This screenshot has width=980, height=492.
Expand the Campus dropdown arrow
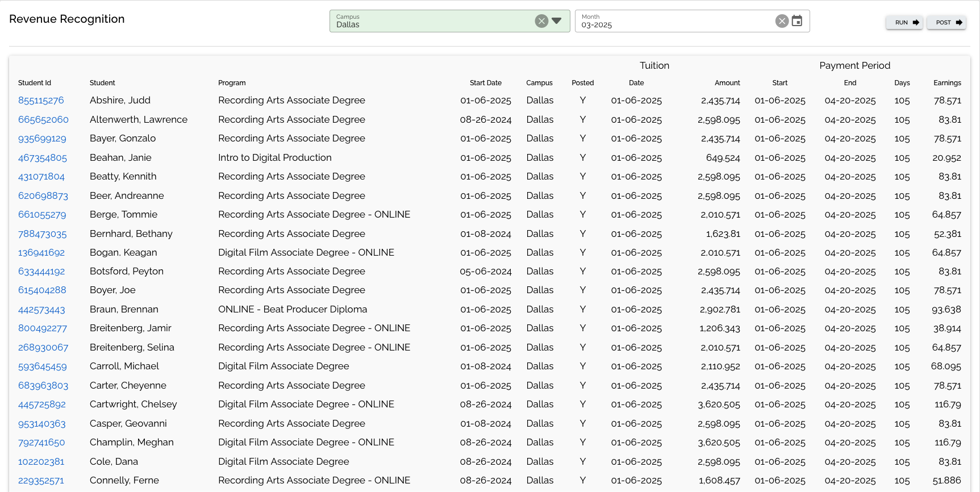coord(557,21)
